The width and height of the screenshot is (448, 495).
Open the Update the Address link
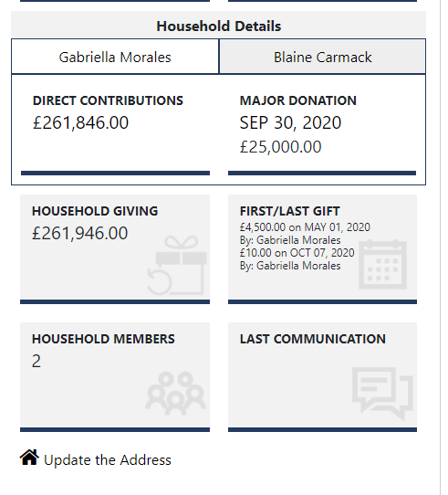(x=108, y=460)
